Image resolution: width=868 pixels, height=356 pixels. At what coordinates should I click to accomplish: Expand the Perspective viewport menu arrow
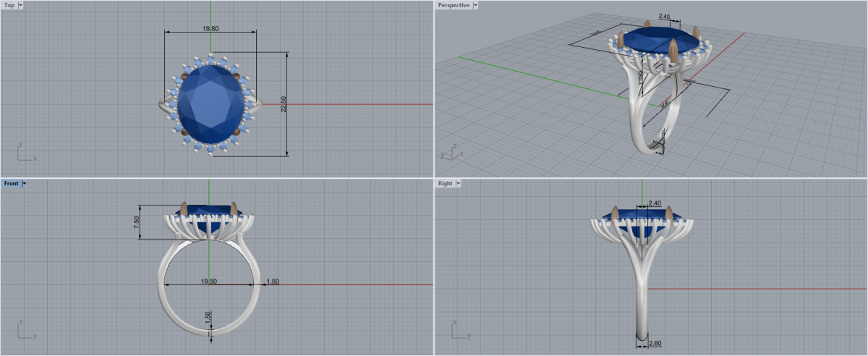[x=475, y=5]
